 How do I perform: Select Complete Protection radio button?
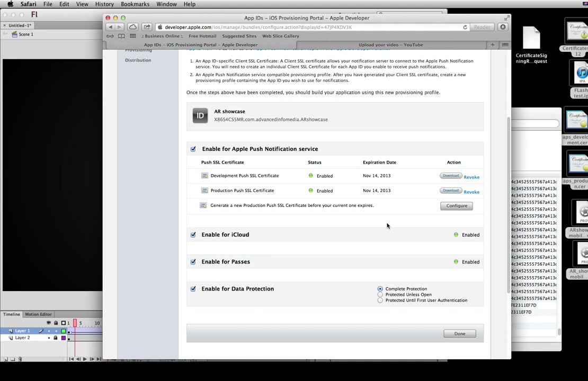(380, 289)
